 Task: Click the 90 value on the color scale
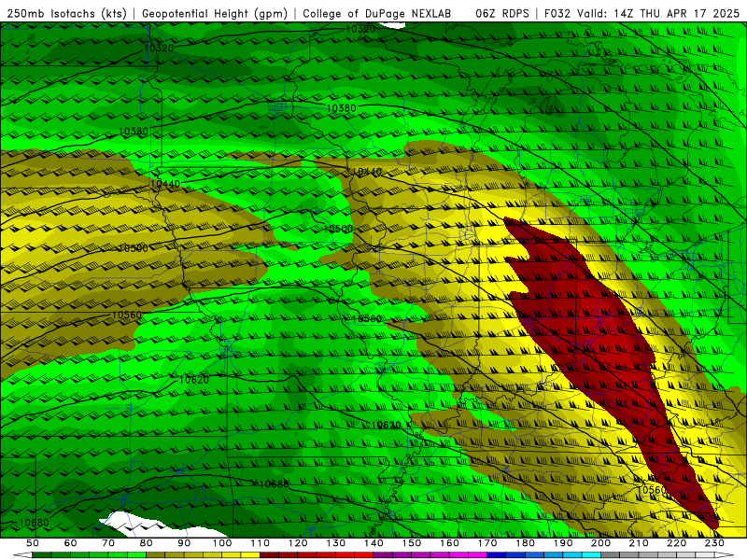tap(184, 543)
